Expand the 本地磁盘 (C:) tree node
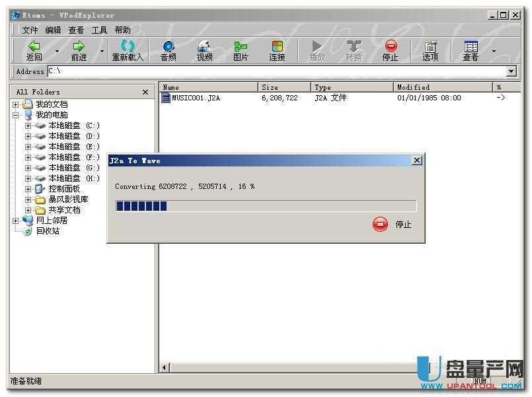This screenshot has width=532, height=397. (x=28, y=126)
